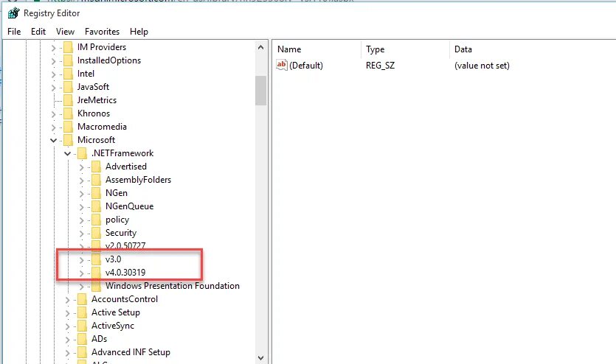Viewport: 616px width, 364px height.
Task: Open the File menu
Action: point(14,32)
